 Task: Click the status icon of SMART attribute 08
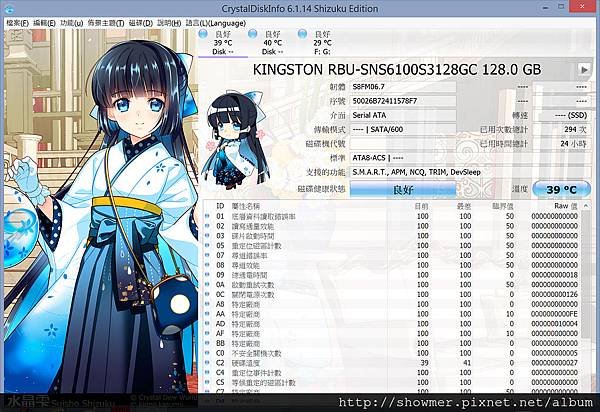(207, 265)
